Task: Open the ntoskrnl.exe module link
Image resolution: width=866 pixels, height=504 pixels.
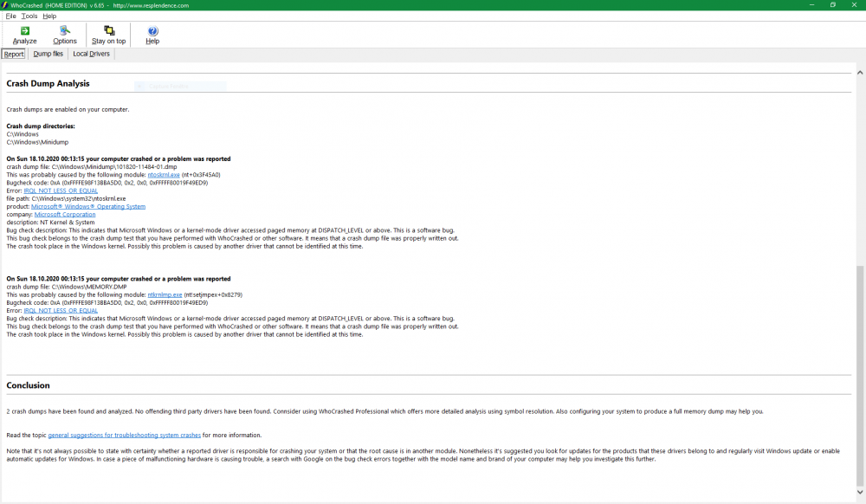Action: [x=164, y=174]
